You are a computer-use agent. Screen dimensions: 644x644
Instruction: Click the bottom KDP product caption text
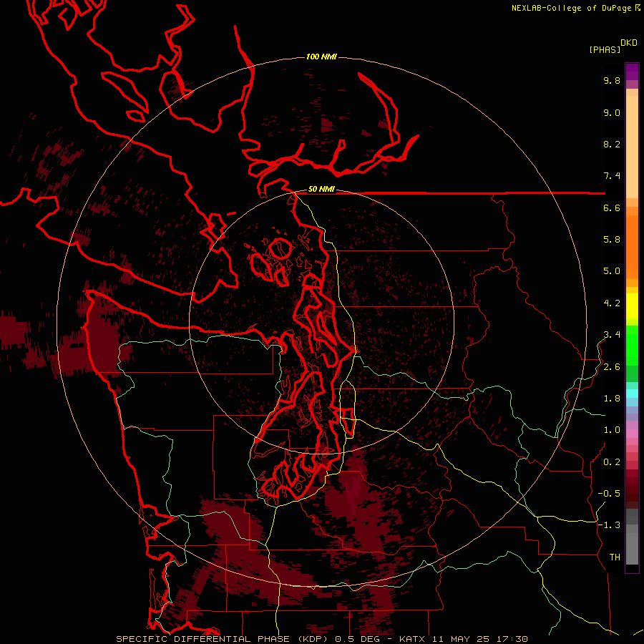pyautogui.click(x=321, y=639)
